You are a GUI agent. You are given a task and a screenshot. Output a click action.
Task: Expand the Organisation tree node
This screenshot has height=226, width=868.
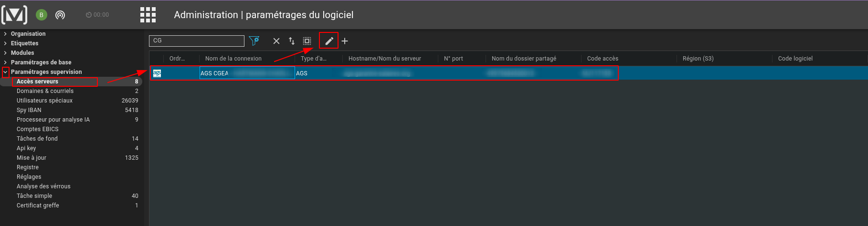[5, 34]
